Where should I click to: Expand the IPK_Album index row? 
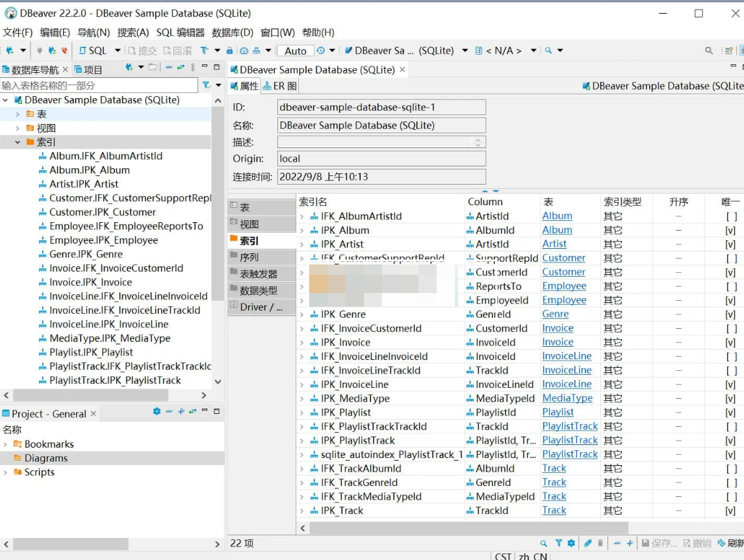click(303, 230)
